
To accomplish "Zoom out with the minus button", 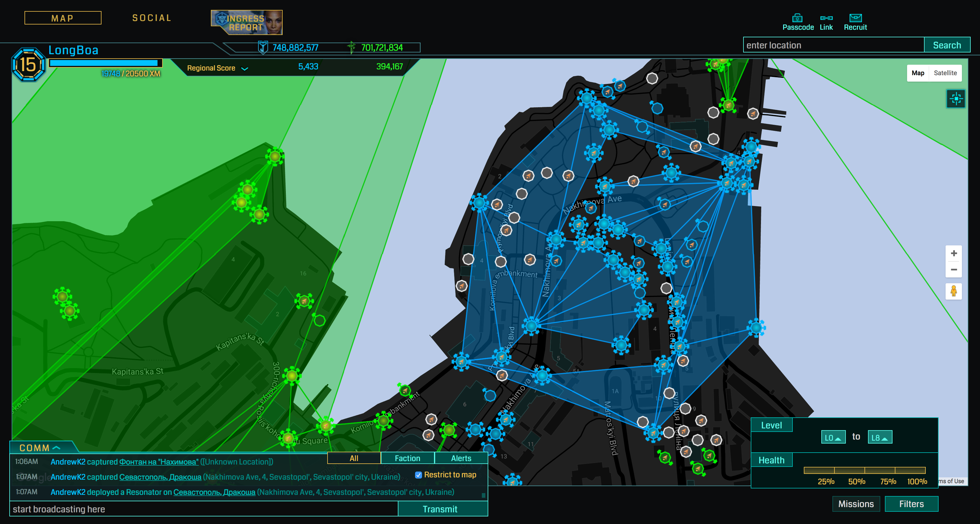I will 954,270.
